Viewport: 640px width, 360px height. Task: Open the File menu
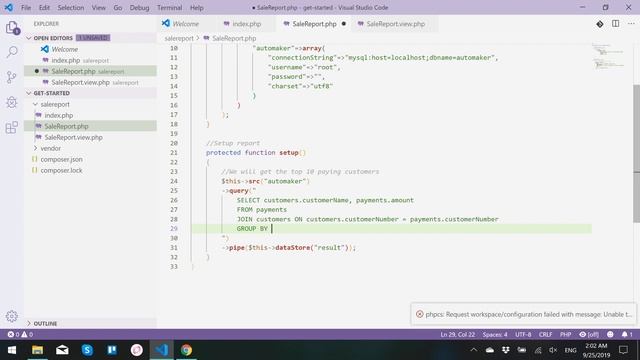(26, 7)
